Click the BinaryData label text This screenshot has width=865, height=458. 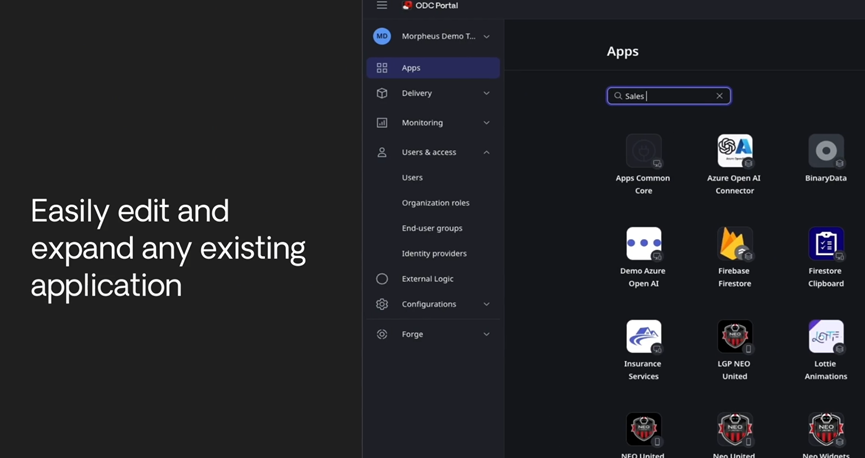click(826, 178)
